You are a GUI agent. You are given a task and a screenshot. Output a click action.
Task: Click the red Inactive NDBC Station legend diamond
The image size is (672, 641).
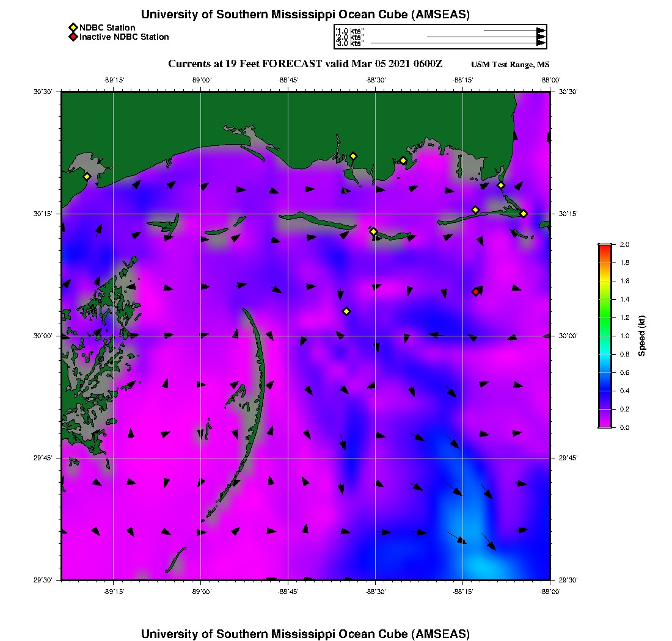[x=73, y=37]
